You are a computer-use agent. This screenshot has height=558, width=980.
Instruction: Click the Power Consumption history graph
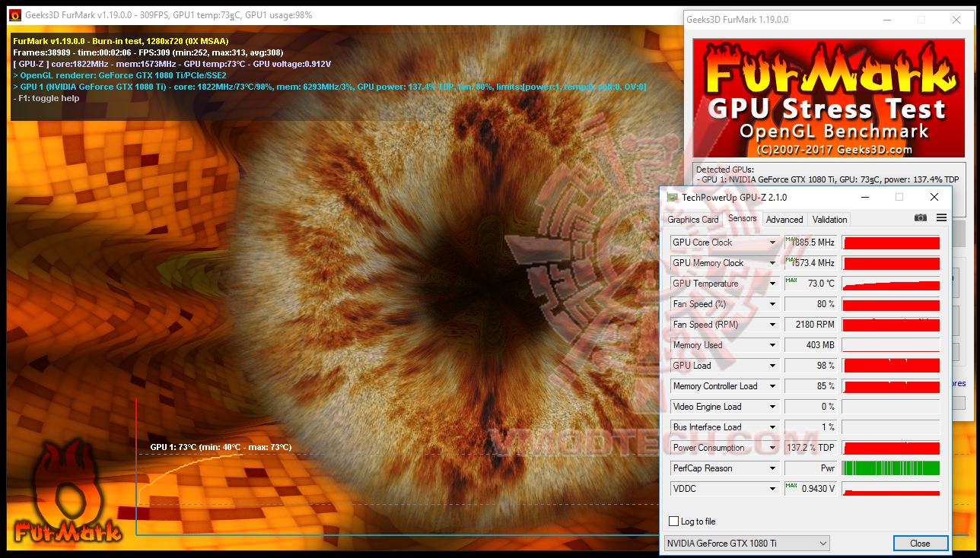pyautogui.click(x=891, y=448)
